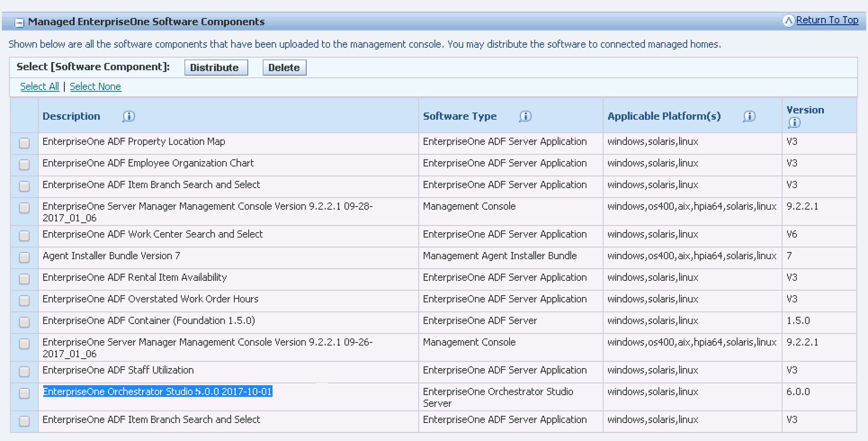Click the Management Console Version 9.2.2.1 09-26 description
The width and height of the screenshot is (868, 441).
tap(207, 348)
